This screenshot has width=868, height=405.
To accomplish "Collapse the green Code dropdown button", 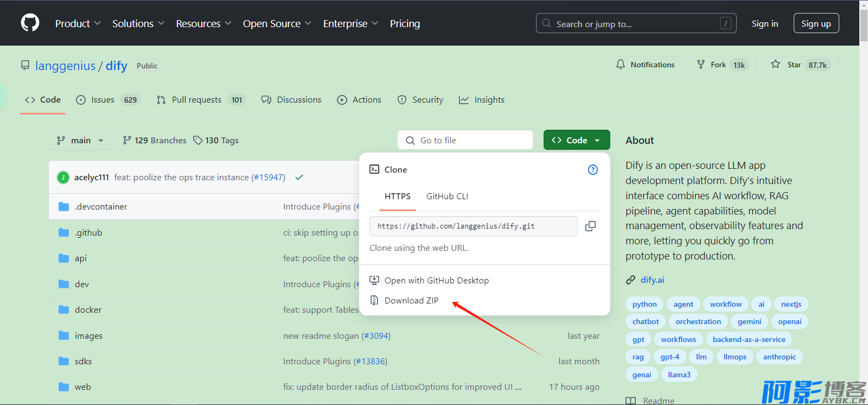I will pyautogui.click(x=576, y=140).
